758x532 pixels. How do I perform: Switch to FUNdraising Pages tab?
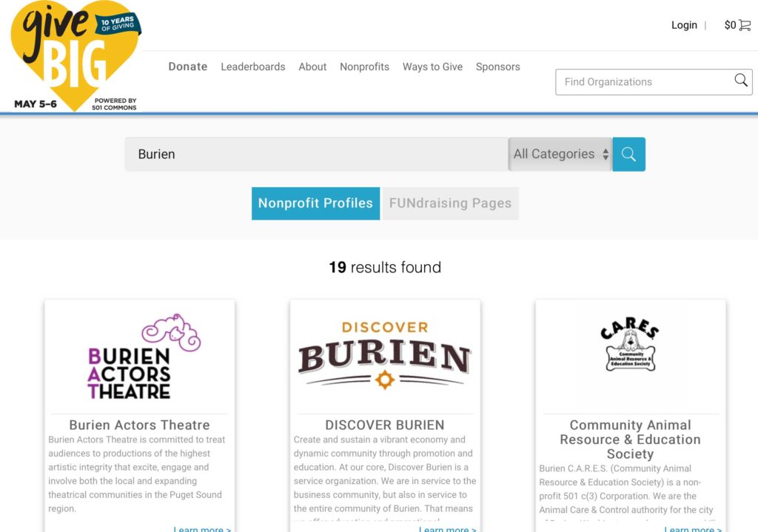(451, 203)
